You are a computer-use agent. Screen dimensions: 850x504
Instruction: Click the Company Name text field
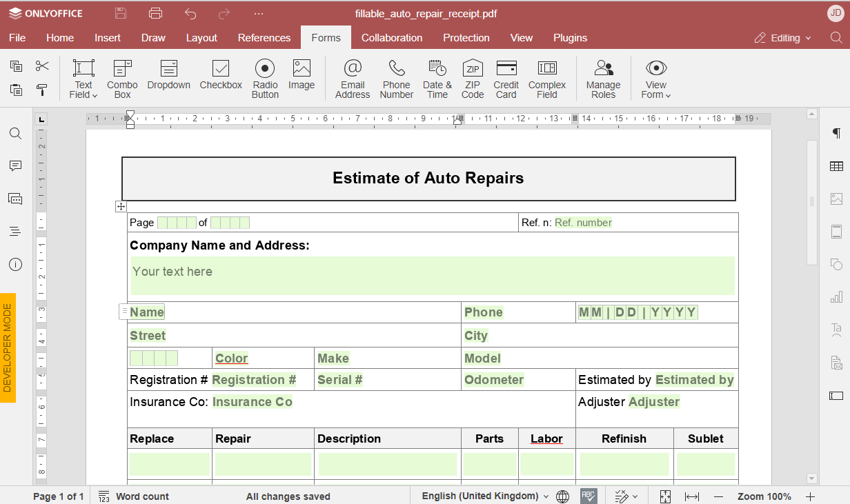[432, 275]
